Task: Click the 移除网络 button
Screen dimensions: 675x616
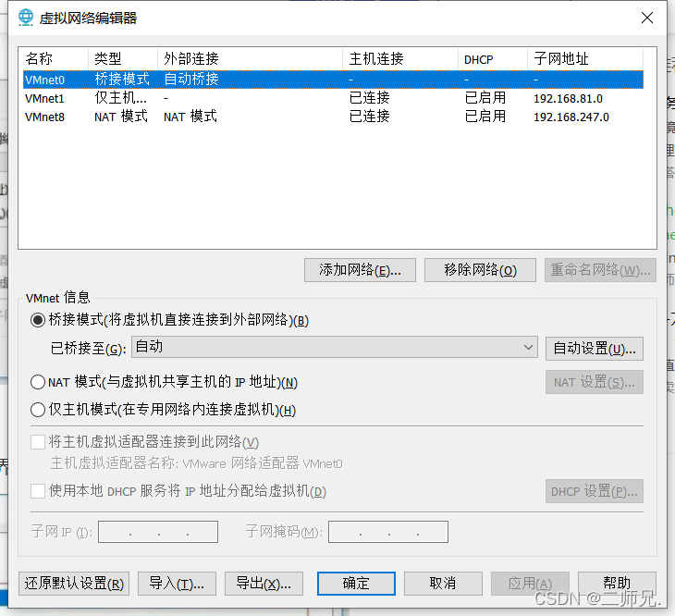Action: (x=480, y=270)
